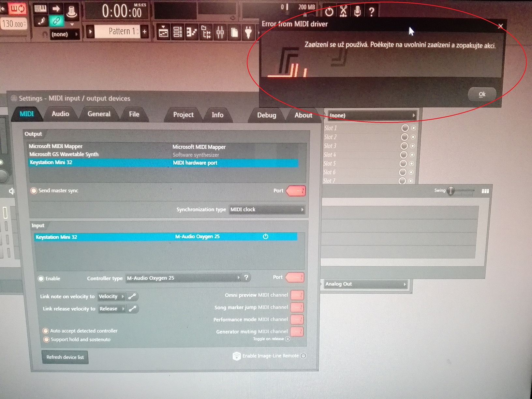Open the Synchronization type MIDI clock dropdown
532x399 pixels.
pos(267,210)
